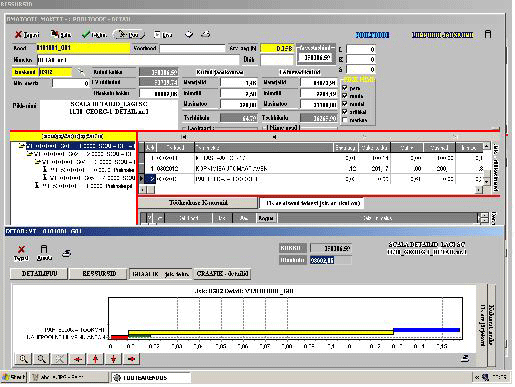Click the blue bar segment in the chart

point(427,330)
